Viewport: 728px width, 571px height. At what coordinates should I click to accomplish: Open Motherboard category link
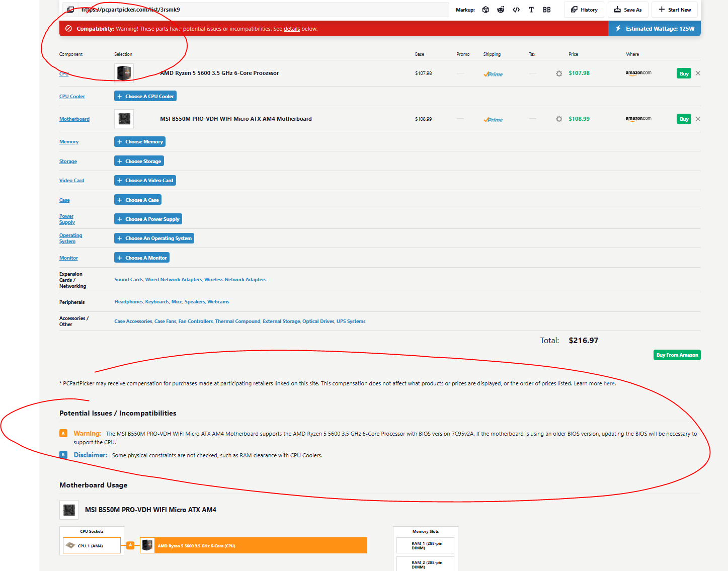pyautogui.click(x=74, y=119)
